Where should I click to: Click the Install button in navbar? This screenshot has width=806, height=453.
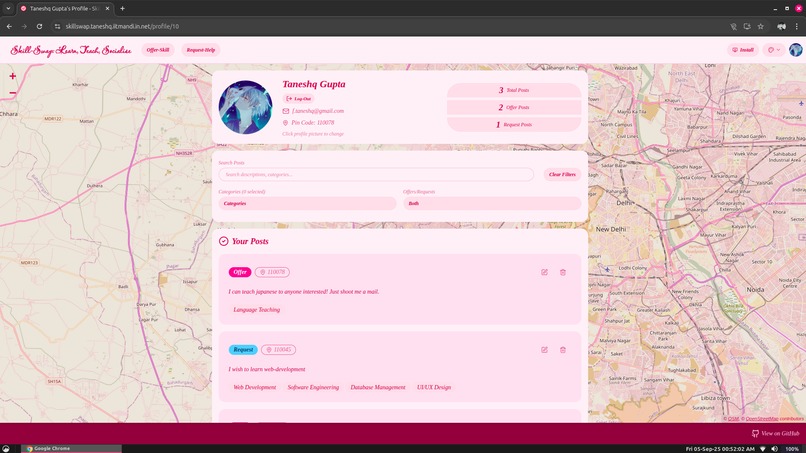click(743, 50)
